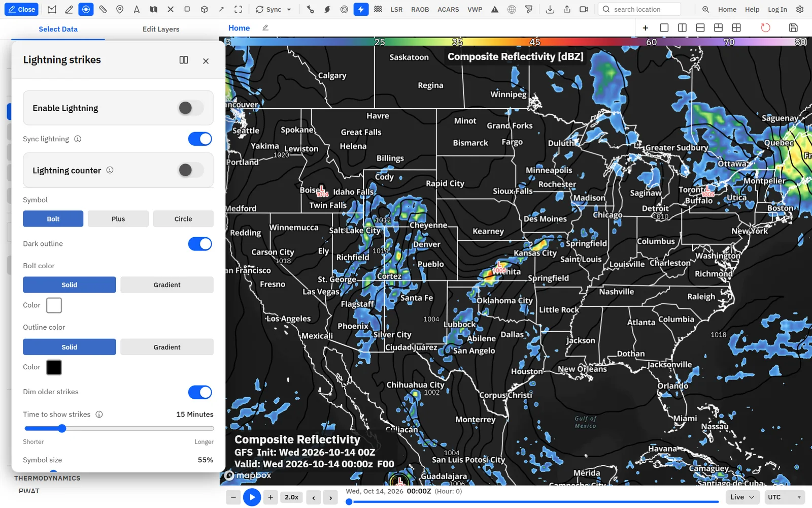Add a new map panel with plus
812x508 pixels.
click(646, 28)
